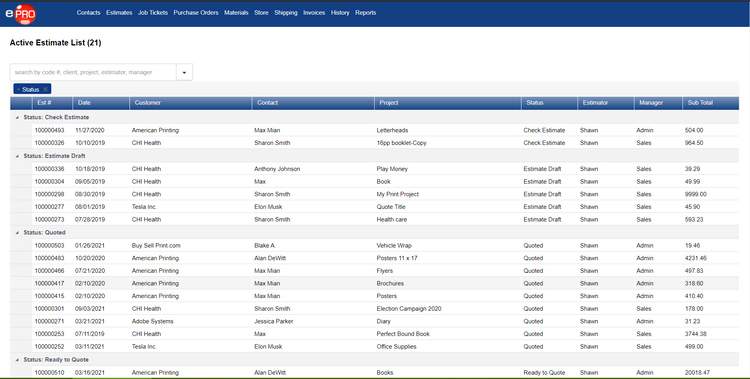Open the search box dropdown arrow
750x379 pixels.
click(184, 73)
